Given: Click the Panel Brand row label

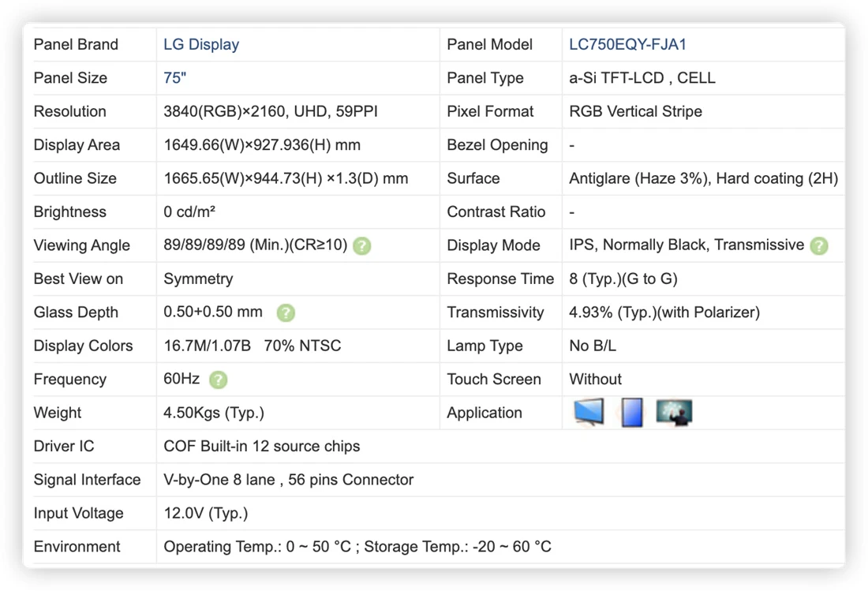Looking at the screenshot, I should (76, 44).
